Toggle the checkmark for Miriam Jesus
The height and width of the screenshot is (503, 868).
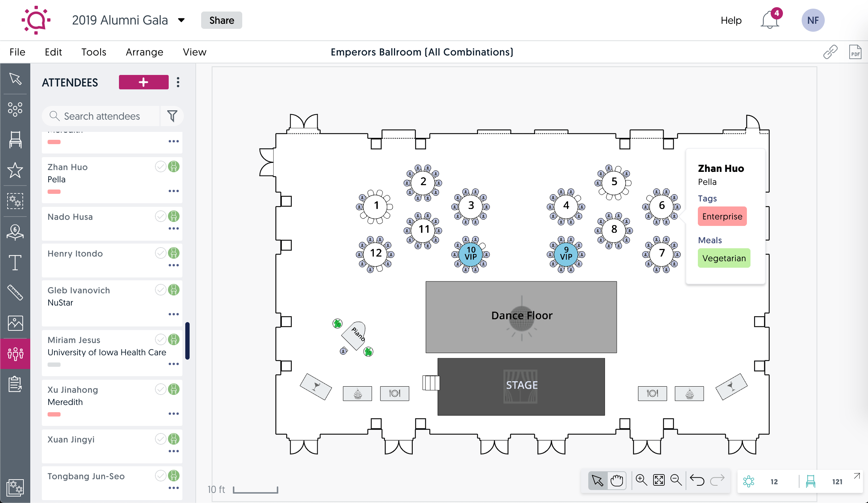[x=161, y=339]
